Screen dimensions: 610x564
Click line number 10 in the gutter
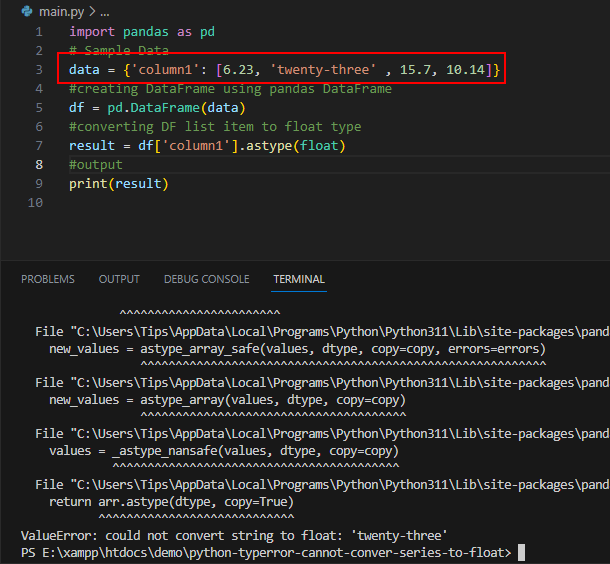(35, 203)
